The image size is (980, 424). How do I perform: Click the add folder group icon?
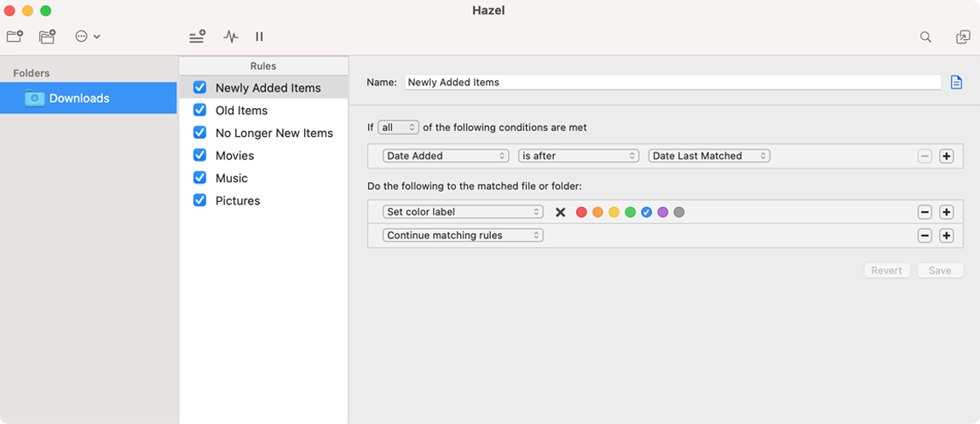(48, 37)
